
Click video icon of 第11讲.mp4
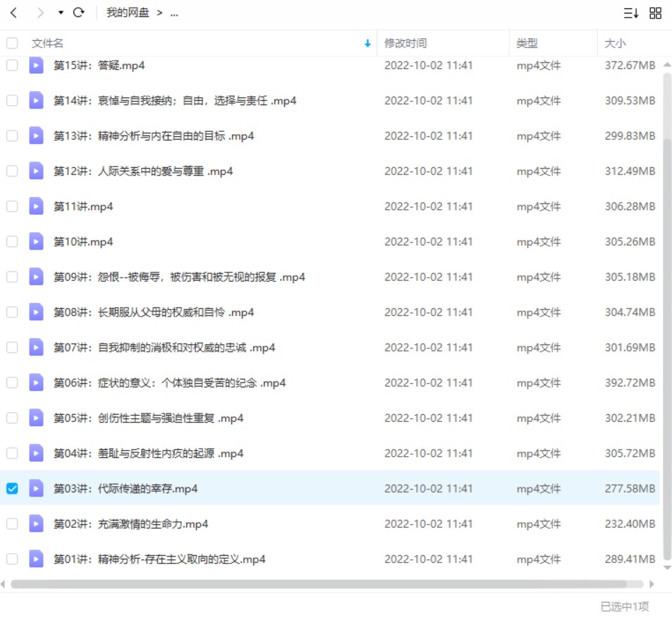point(36,206)
